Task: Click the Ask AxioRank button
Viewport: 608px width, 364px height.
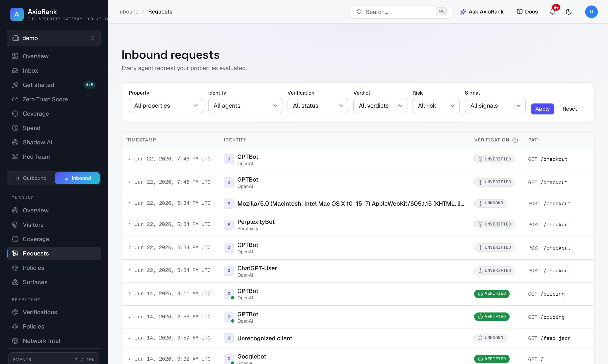Action: pos(482,12)
